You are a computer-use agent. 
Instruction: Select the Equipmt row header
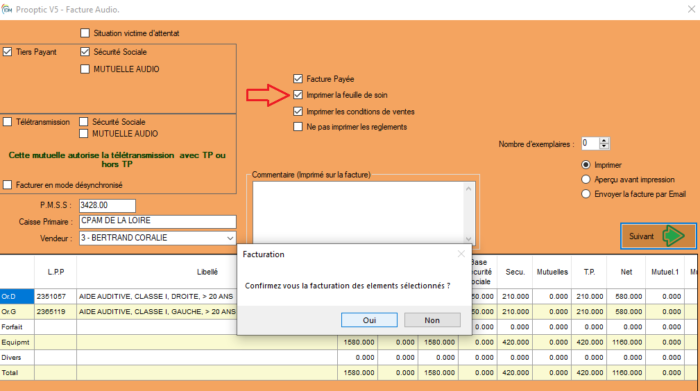tap(17, 342)
